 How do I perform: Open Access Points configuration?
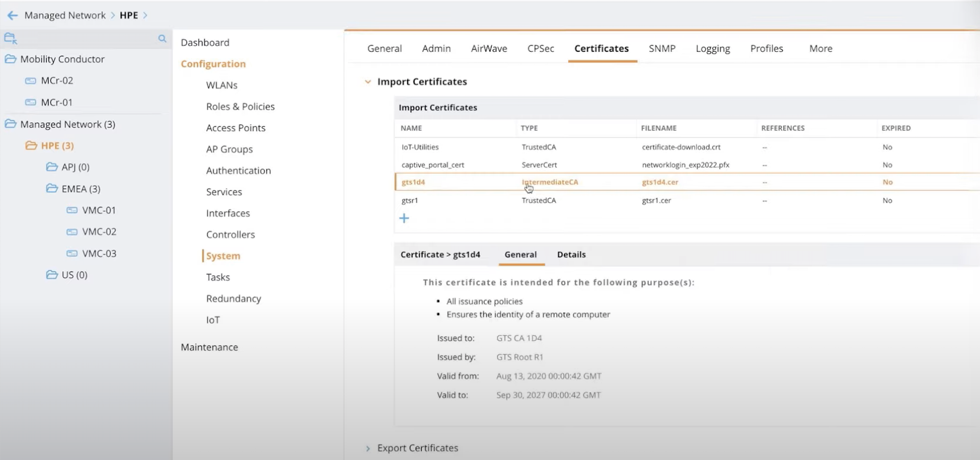pos(235,128)
